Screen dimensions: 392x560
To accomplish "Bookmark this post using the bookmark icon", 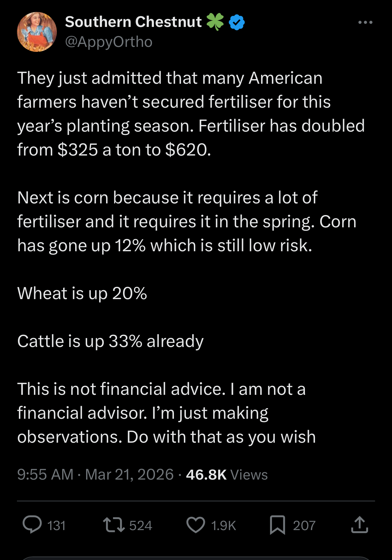I will [x=277, y=525].
